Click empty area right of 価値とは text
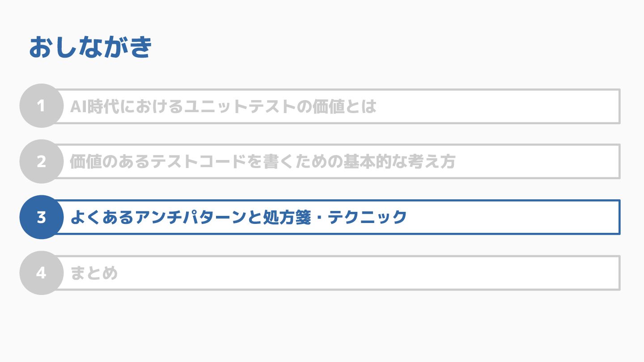 pyautogui.click(x=496, y=106)
